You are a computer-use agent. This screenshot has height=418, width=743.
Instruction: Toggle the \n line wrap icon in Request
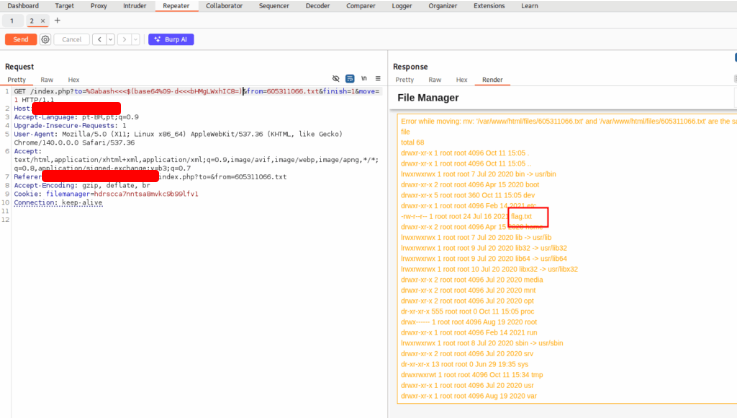pyautogui.click(x=363, y=79)
